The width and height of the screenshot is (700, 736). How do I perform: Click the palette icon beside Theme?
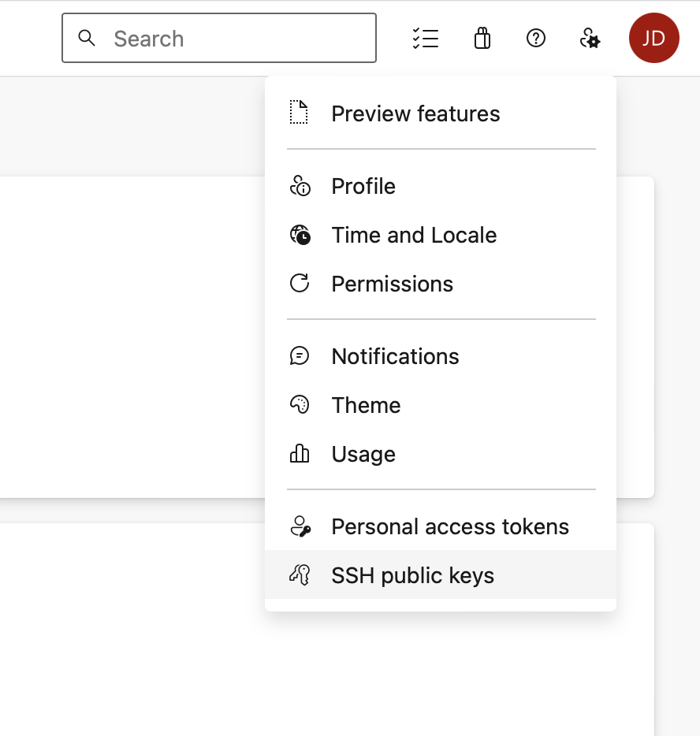300,405
